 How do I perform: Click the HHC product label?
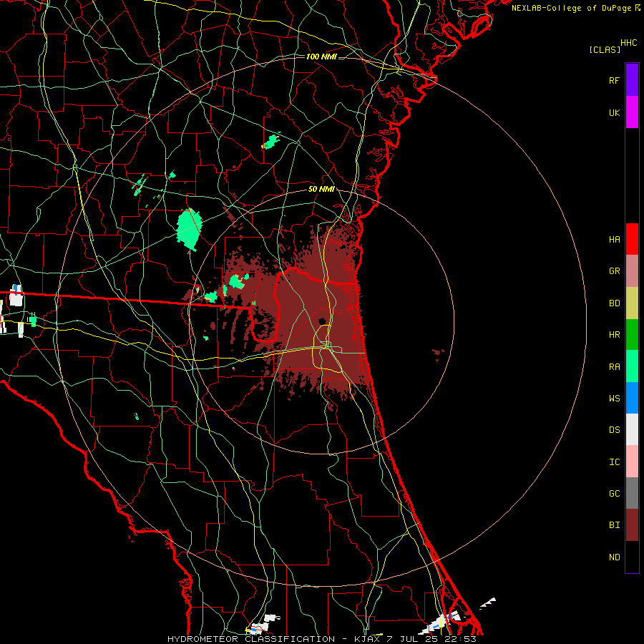628,43
